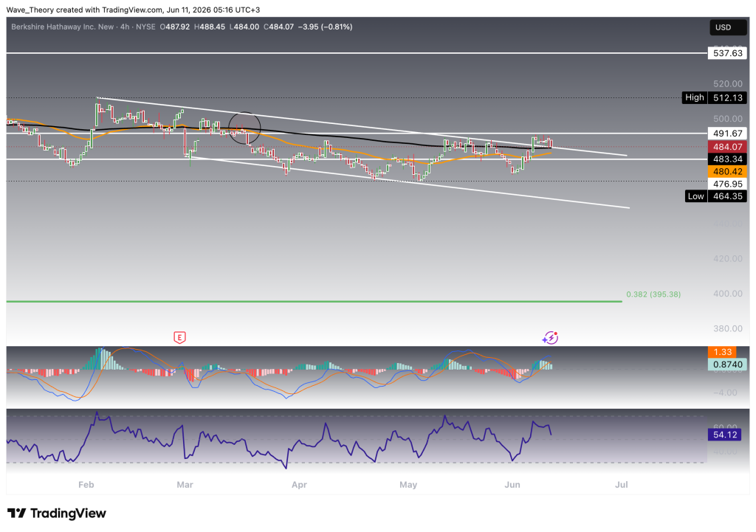Select the green 0.382 Fibonacci level label
This screenshot has height=532, width=756.
click(653, 294)
